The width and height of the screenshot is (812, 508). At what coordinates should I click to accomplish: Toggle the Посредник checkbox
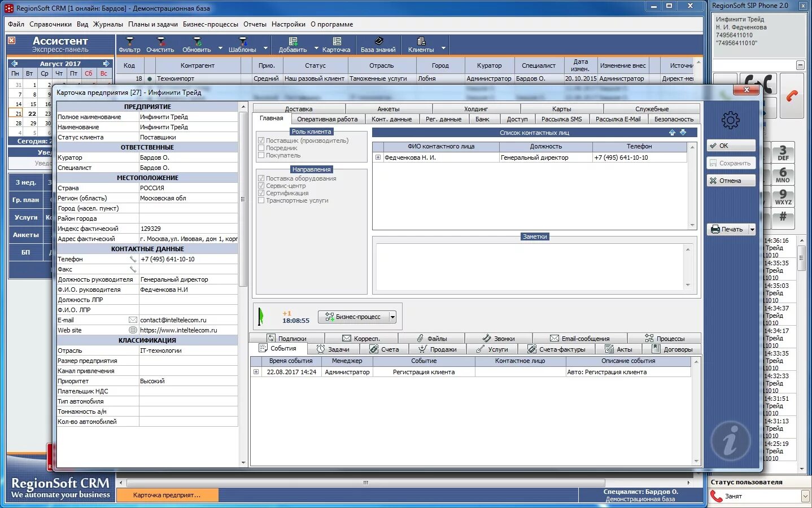[261, 148]
